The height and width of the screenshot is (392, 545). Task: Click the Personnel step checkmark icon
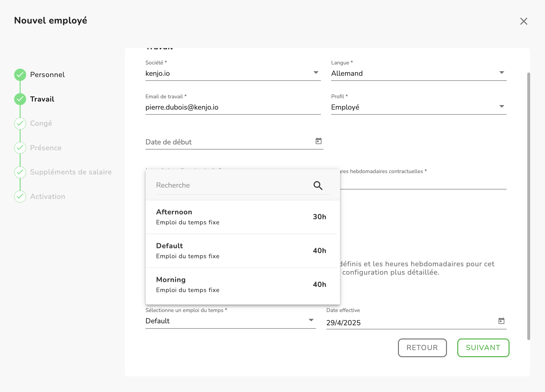tap(20, 75)
